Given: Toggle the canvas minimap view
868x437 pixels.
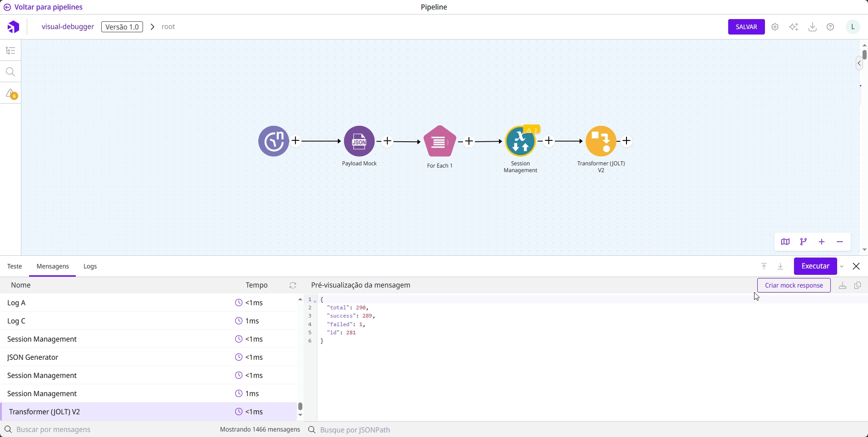Looking at the screenshot, I should coord(785,242).
